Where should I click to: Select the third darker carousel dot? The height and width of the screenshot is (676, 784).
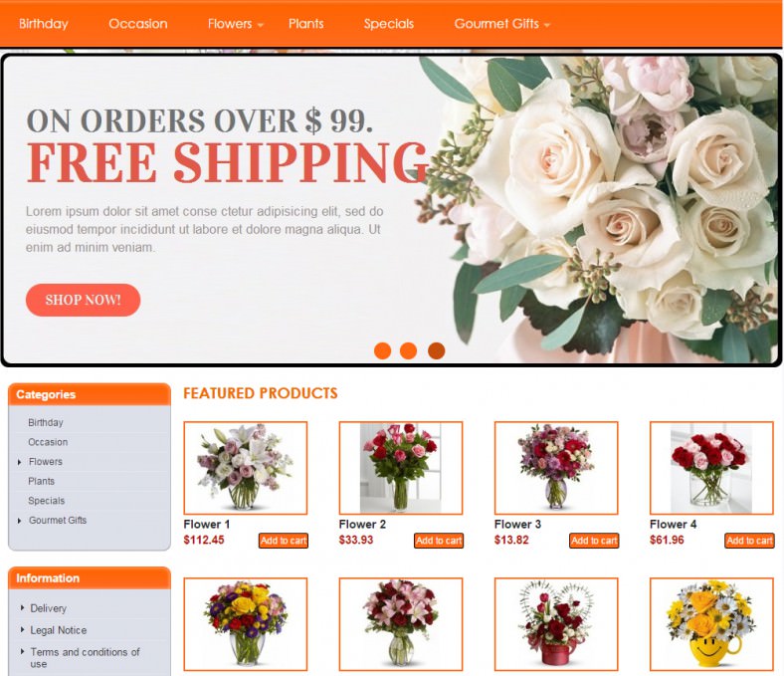[x=437, y=350]
